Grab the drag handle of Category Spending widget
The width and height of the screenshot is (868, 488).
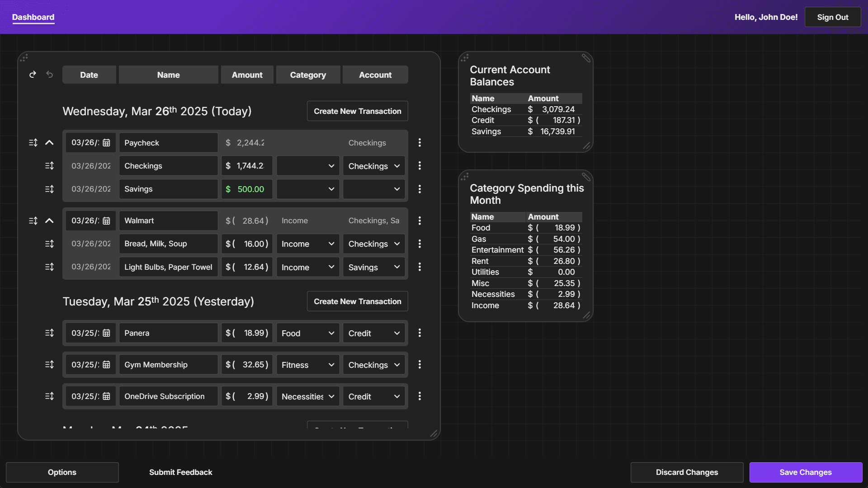465,177
